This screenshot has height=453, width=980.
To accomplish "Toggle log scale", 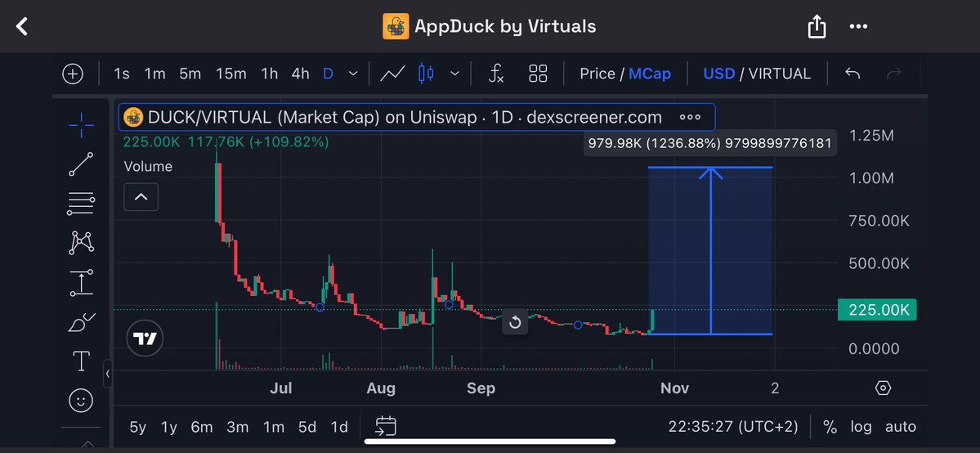I will [861, 428].
